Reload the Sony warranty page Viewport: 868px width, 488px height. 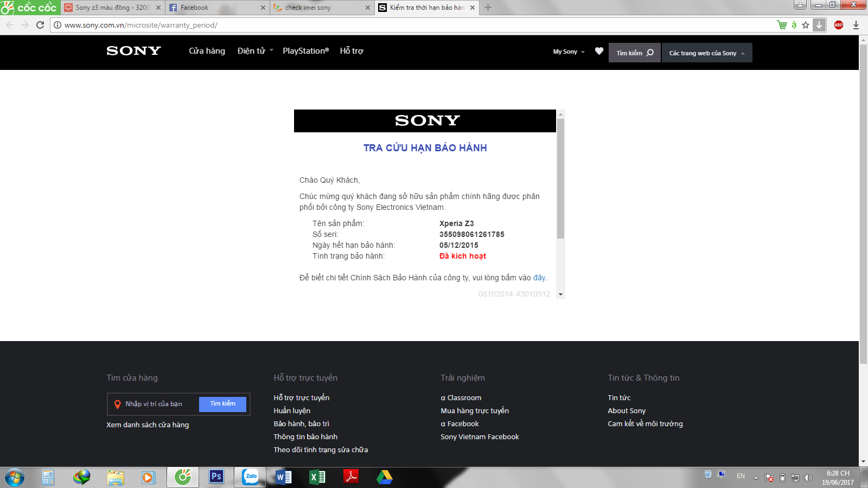(40, 25)
